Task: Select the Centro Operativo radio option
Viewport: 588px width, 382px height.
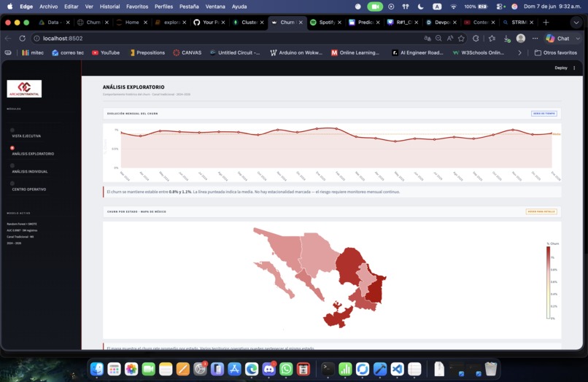Action: (x=12, y=183)
